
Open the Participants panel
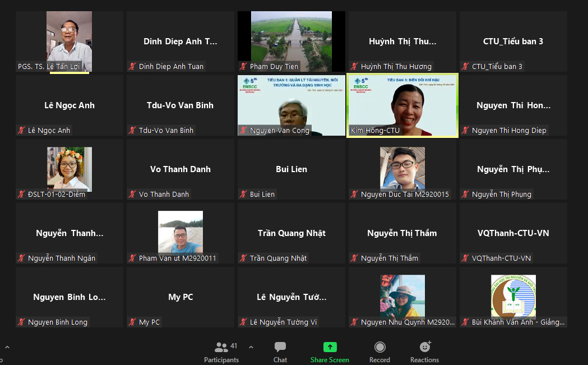tap(221, 352)
